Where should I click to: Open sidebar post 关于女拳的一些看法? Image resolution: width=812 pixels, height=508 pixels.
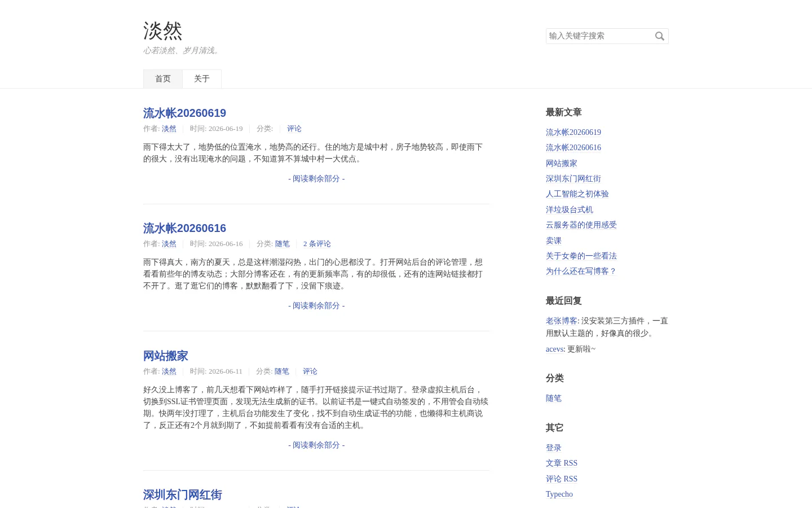[x=581, y=256]
